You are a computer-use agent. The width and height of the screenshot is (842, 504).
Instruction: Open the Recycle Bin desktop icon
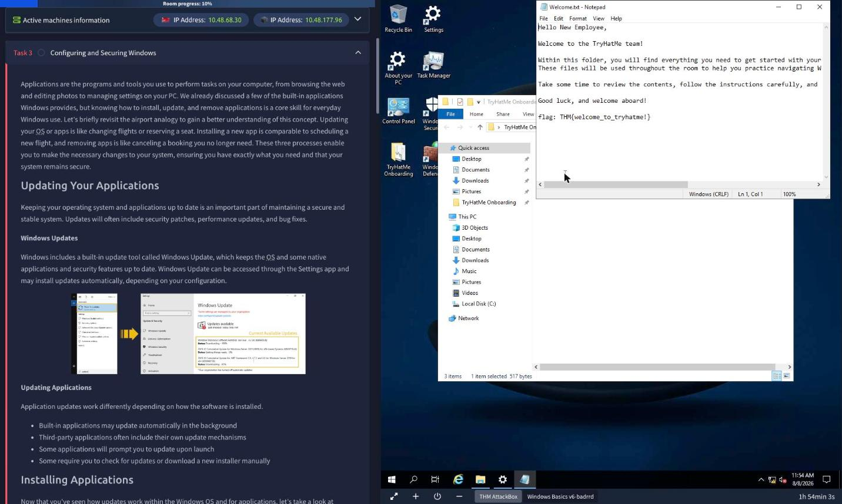pos(398,18)
